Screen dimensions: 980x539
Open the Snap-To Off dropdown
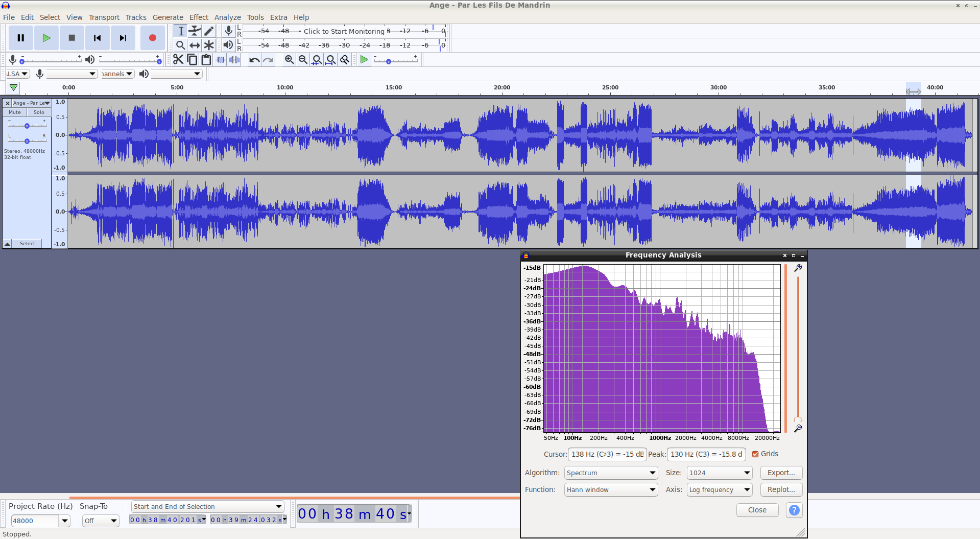tap(101, 521)
